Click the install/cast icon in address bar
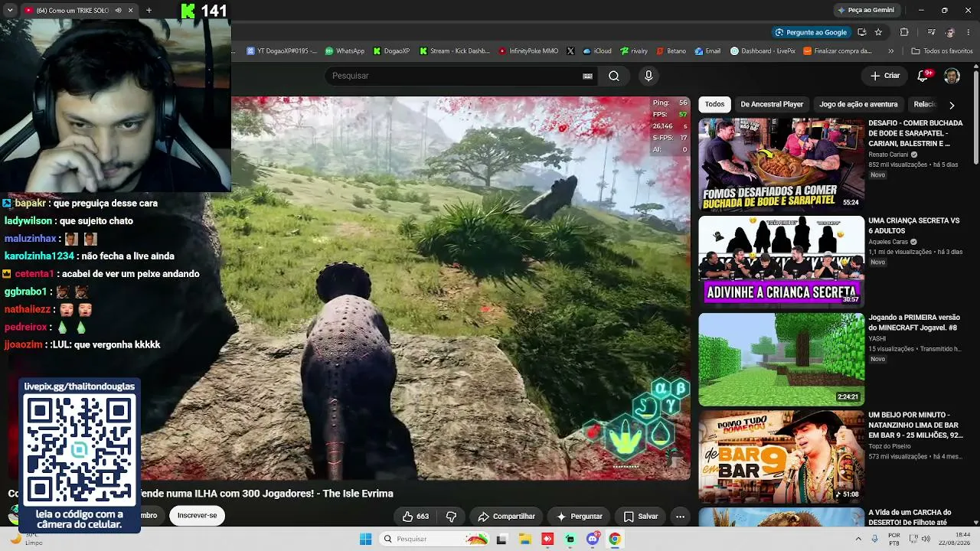 tap(861, 32)
